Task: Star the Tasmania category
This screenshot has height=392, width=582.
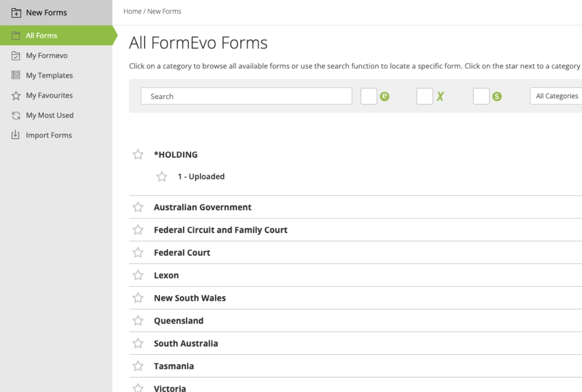Action: (138, 366)
